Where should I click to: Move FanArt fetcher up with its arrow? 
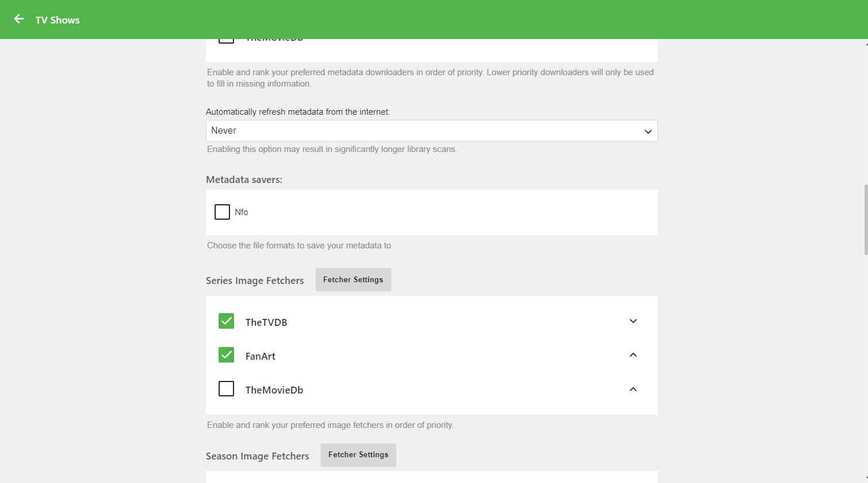click(633, 355)
